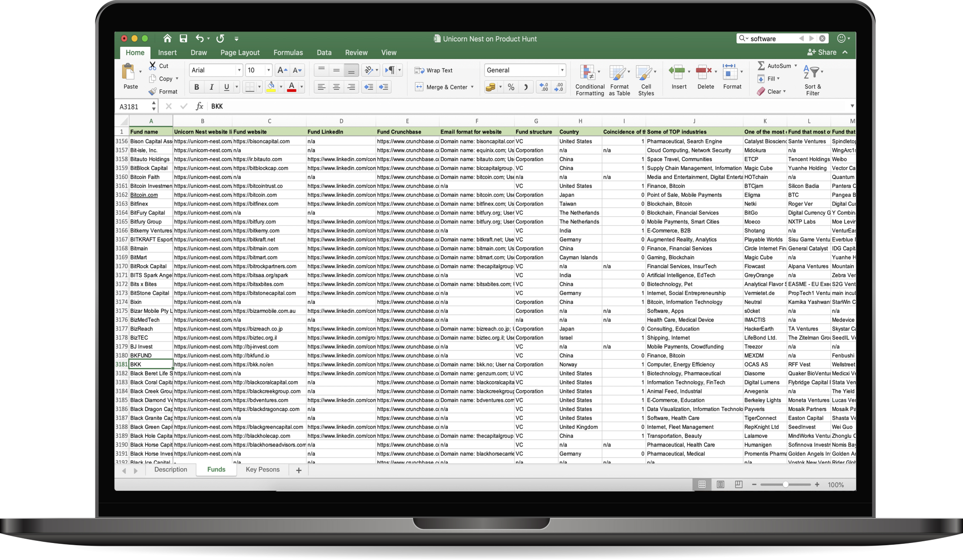963x560 pixels.
Task: Toggle top vertical alignment
Action: click(x=321, y=70)
